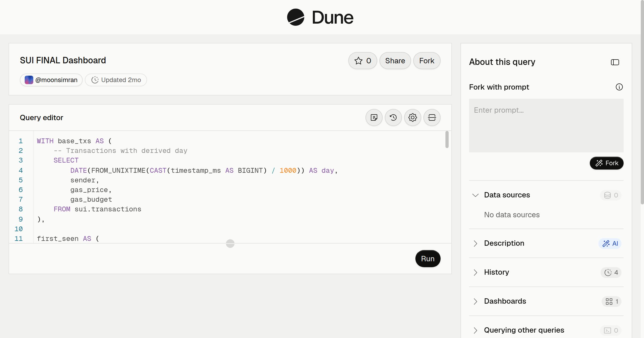Click the page's main vertical scrollbar
The width and height of the screenshot is (644, 338).
click(642, 102)
